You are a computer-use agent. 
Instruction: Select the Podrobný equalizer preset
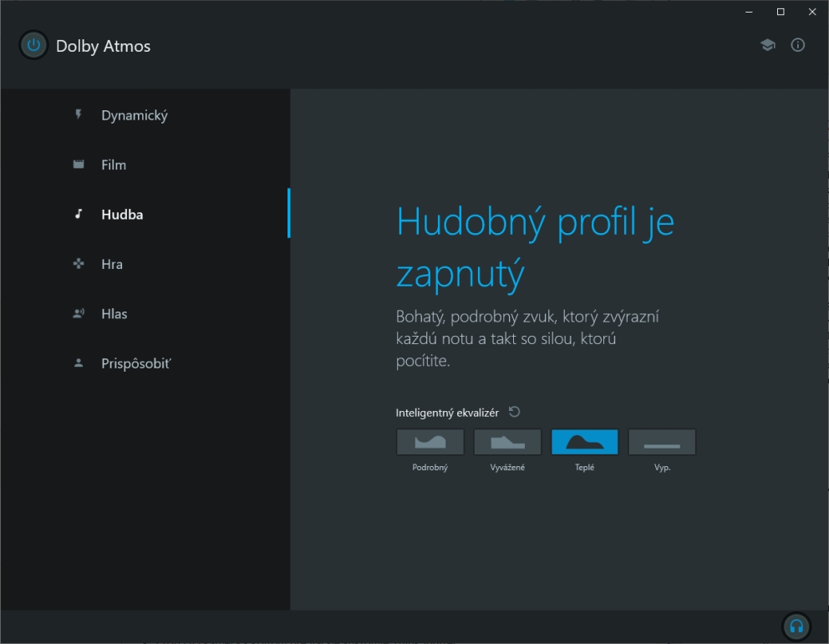click(x=430, y=442)
